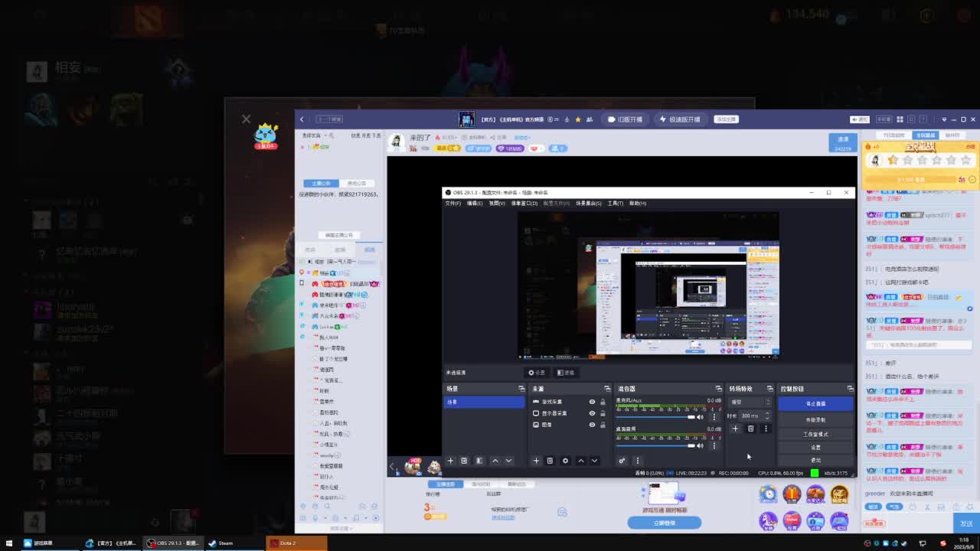The image size is (980, 551).
Task: Pop out the 场景 dock panel
Action: [x=521, y=389]
